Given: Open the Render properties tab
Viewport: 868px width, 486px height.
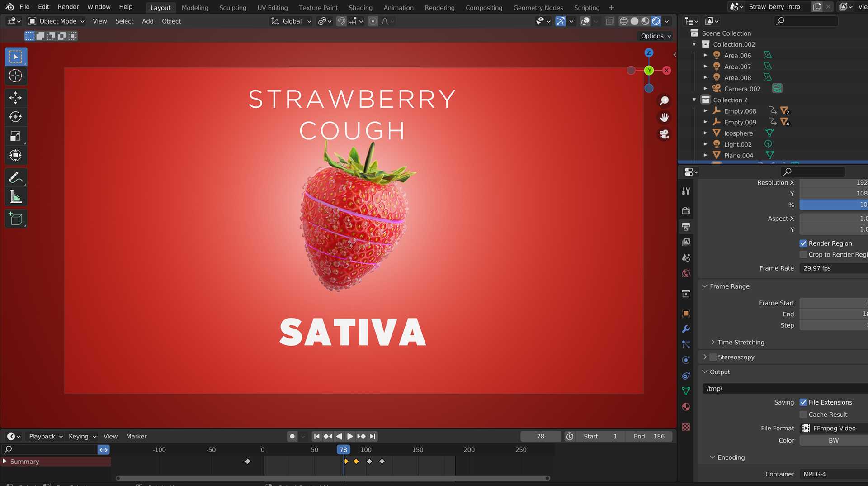Looking at the screenshot, I should pos(686,211).
